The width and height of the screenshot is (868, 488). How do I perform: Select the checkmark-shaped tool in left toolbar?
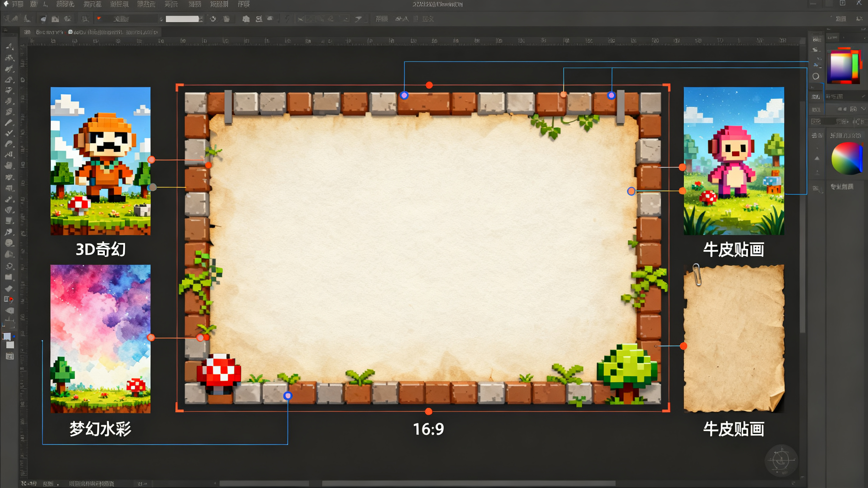coord(9,133)
